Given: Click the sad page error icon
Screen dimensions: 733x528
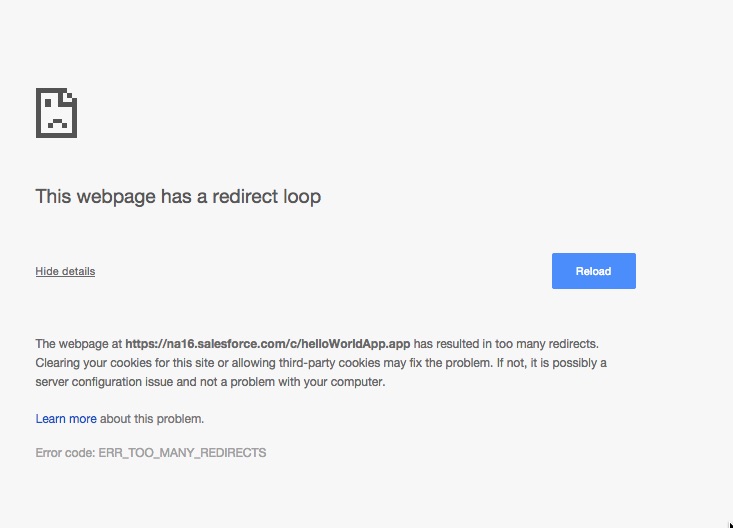Looking at the screenshot, I should click(x=56, y=113).
